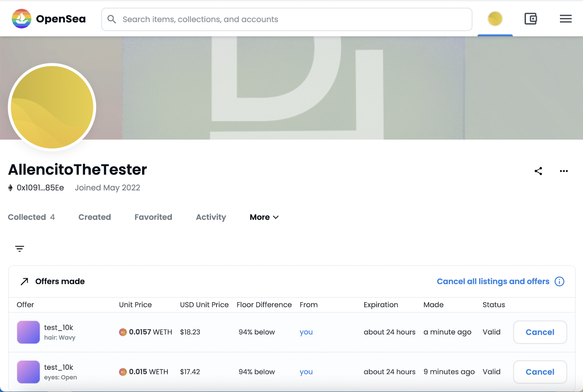Click the share profile icon
The image size is (583, 392).
tap(538, 171)
